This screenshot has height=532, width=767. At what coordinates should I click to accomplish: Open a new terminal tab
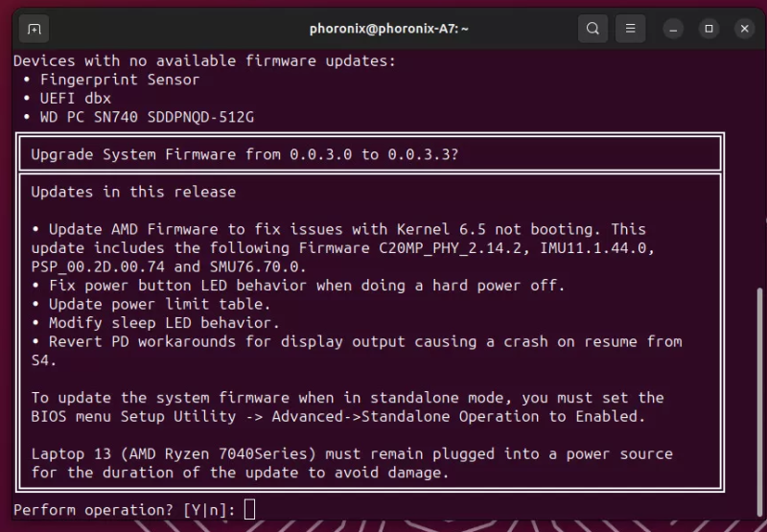coord(34,29)
